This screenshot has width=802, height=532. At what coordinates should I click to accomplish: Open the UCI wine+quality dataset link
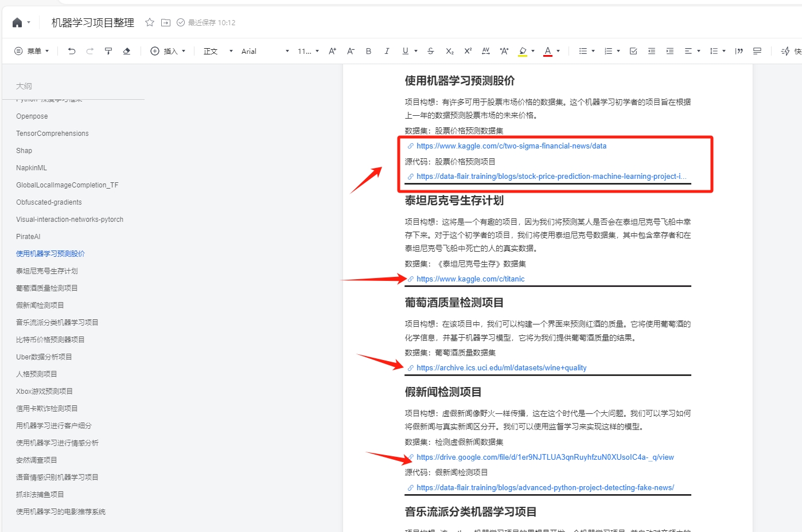pyautogui.click(x=501, y=368)
